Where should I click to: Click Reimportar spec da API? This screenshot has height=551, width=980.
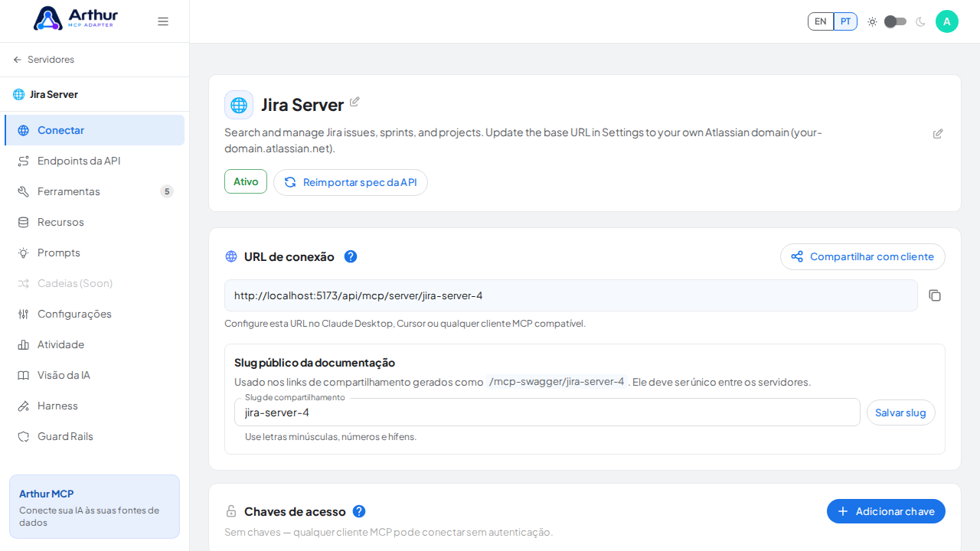point(351,182)
